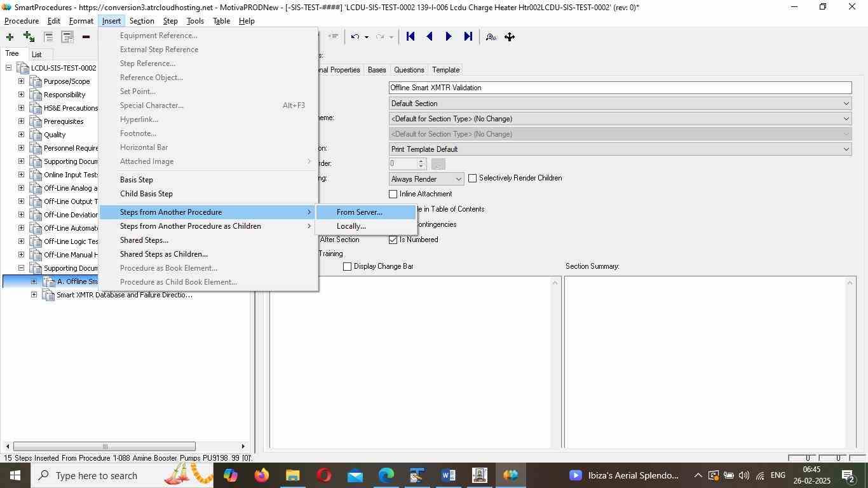Enable the Display Change Bar checkbox
Screen dimensions: 868x488
(x=347, y=266)
